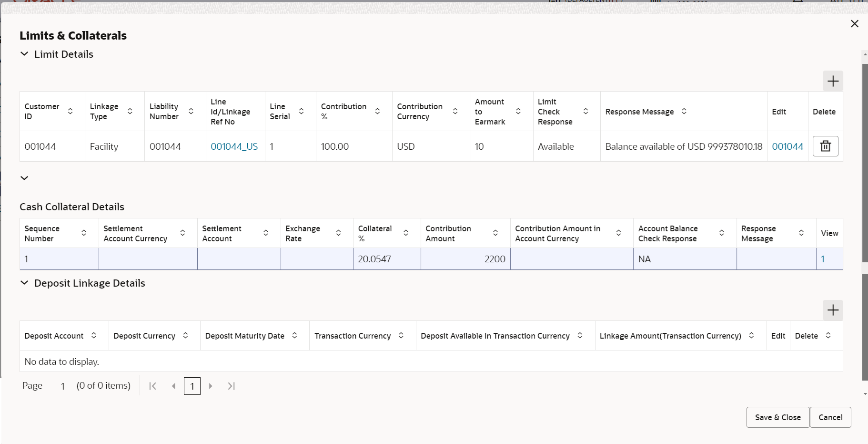Screen dimensions: 868x444
Task: Collapse the Deposit Linkage Details section
Action: click(24, 283)
